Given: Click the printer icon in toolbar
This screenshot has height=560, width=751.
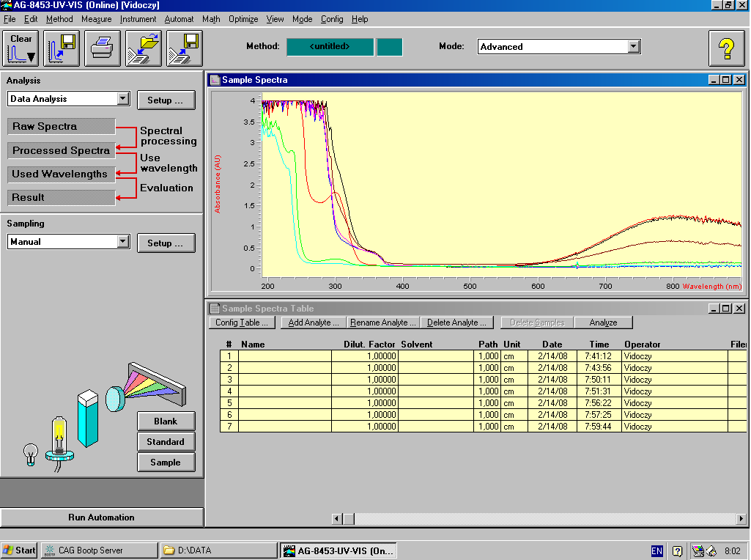Looking at the screenshot, I should pyautogui.click(x=103, y=48).
